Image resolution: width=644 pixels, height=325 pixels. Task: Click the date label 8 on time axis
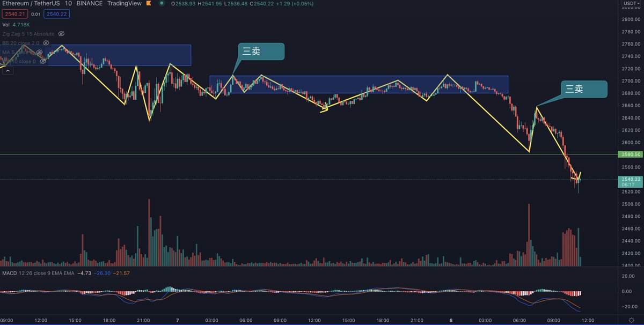click(x=450, y=320)
